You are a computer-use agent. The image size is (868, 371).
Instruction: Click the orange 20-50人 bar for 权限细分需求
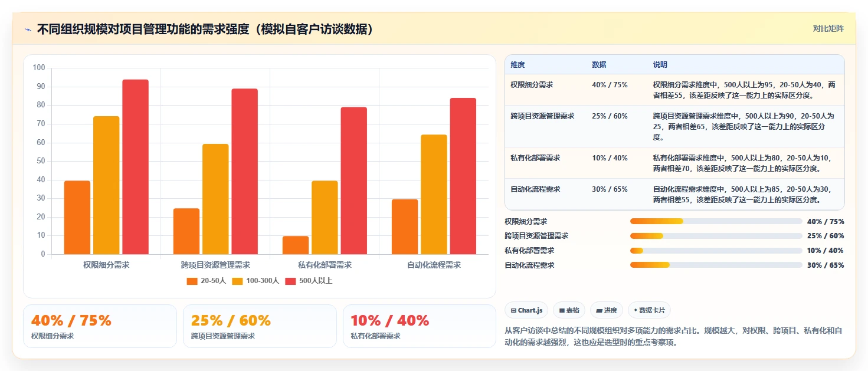click(77, 218)
